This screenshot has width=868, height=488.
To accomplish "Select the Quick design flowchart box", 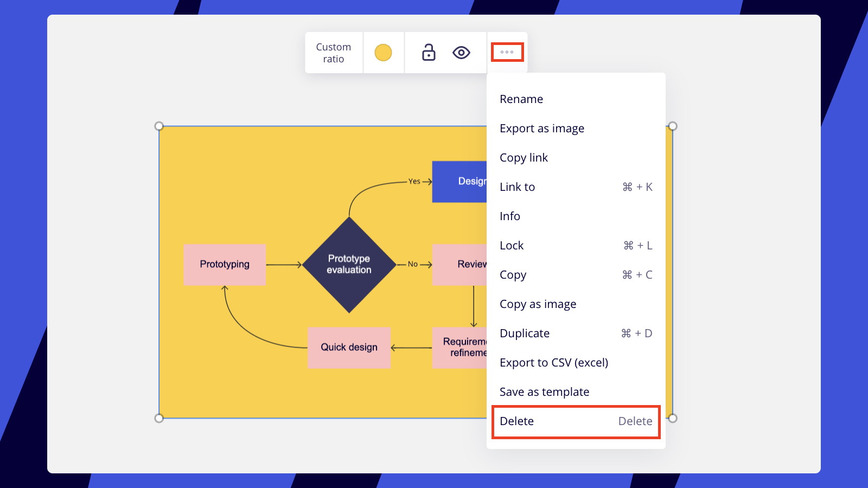I will (x=349, y=348).
